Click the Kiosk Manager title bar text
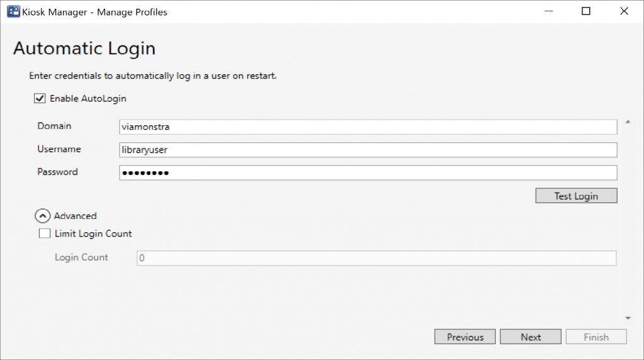 (x=94, y=12)
